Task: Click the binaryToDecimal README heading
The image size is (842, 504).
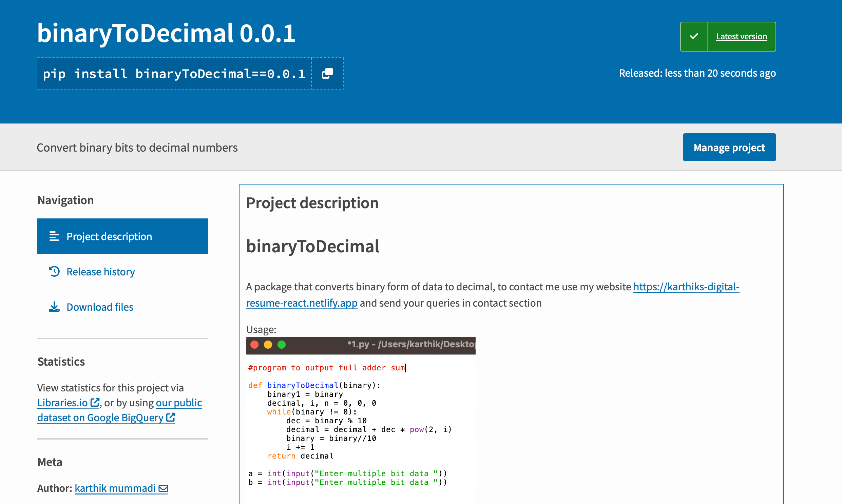Action: (x=312, y=246)
